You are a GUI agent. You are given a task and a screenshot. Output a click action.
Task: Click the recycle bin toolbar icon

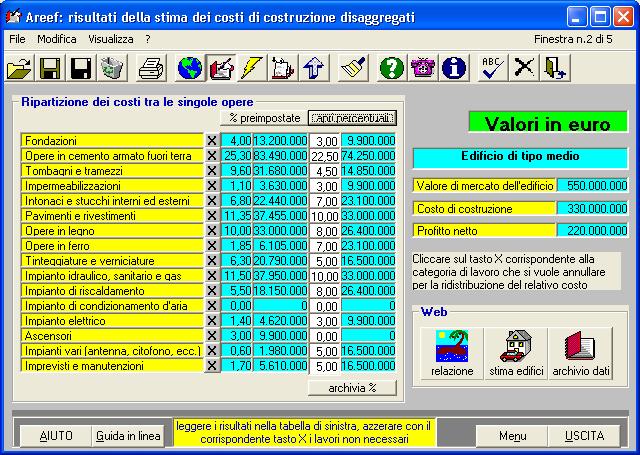tap(112, 68)
